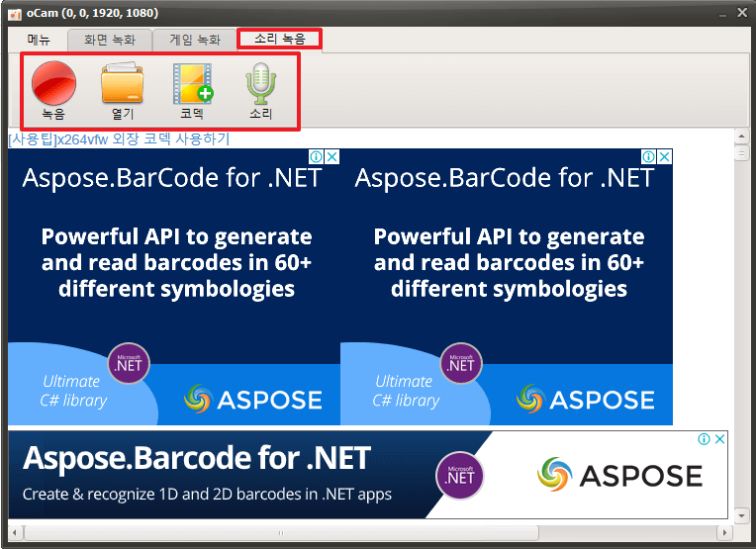Open ad info icon on left Aspose.BarCode ad
This screenshot has height=549, width=756.
(316, 156)
